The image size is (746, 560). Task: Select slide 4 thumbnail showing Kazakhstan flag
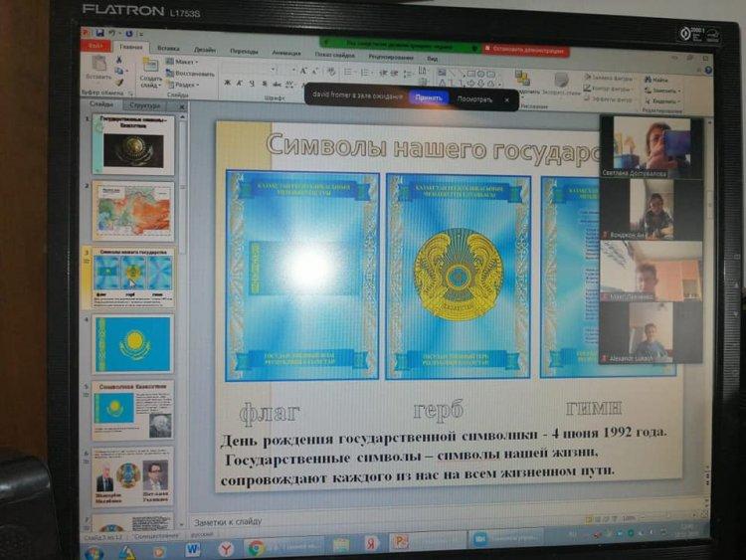coord(133,343)
